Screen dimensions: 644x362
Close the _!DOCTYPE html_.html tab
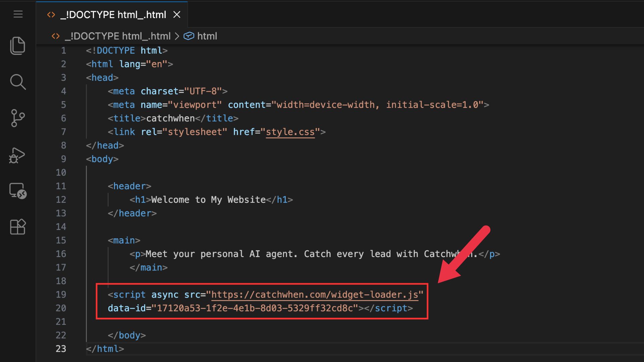pos(177,15)
